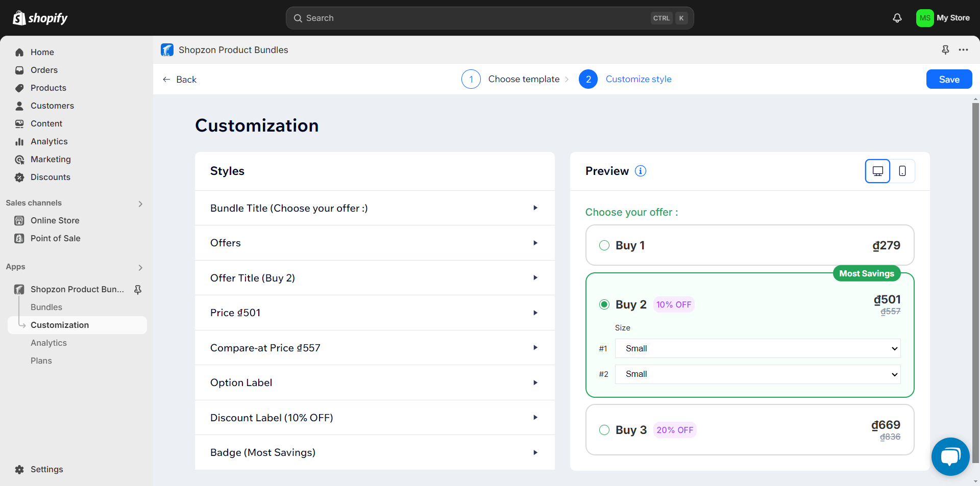Click the ₫279 price text
This screenshot has width=980, height=486.
[x=886, y=245]
